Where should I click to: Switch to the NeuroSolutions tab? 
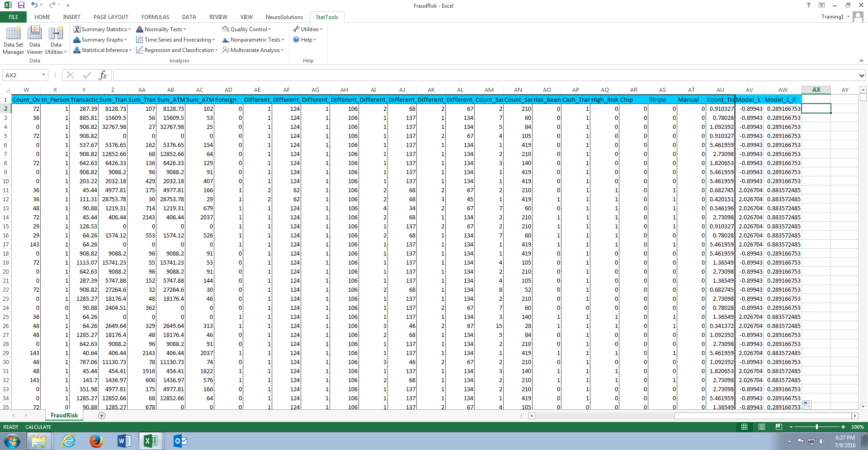tap(284, 17)
